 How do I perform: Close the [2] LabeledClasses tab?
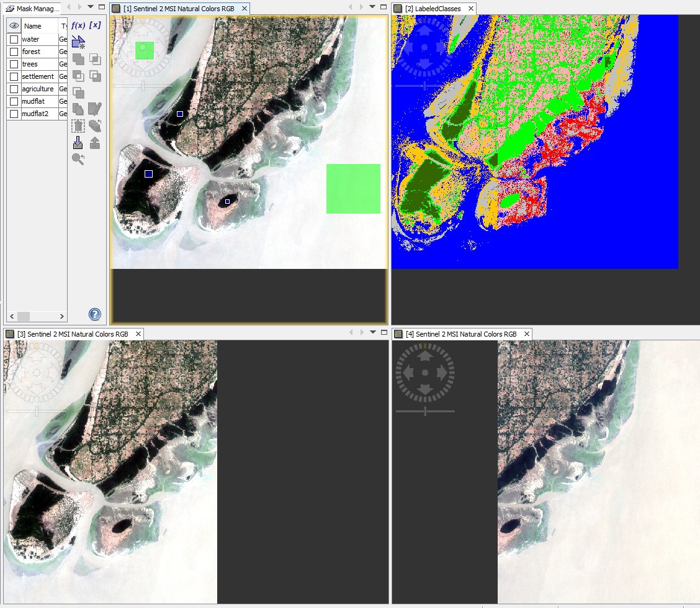470,9
